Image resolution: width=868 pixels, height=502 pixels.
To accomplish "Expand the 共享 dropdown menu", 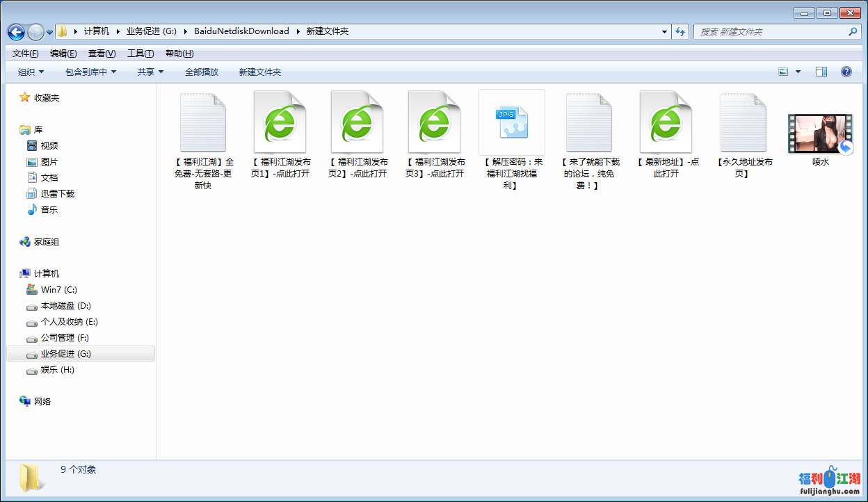I will (x=150, y=72).
